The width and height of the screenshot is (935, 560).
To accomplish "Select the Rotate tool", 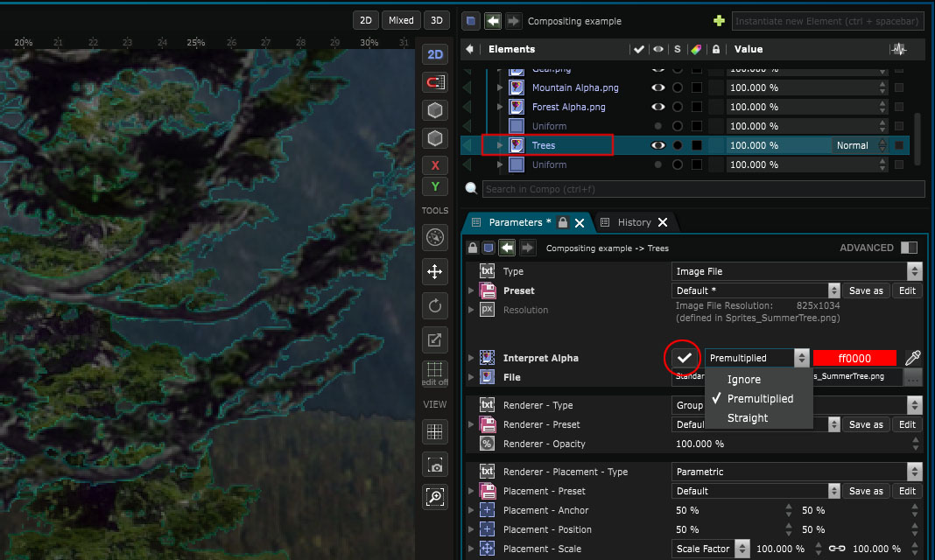I will tap(435, 306).
